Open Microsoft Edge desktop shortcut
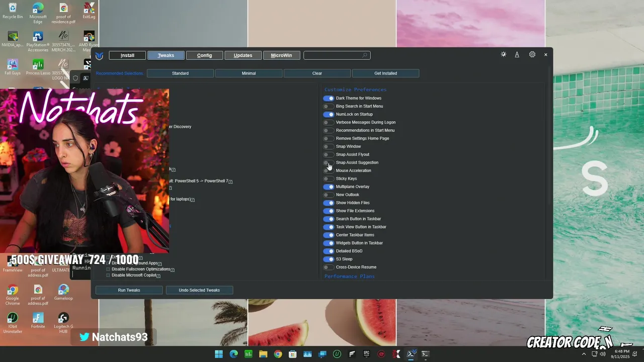Image resolution: width=644 pixels, height=362 pixels. [38, 13]
